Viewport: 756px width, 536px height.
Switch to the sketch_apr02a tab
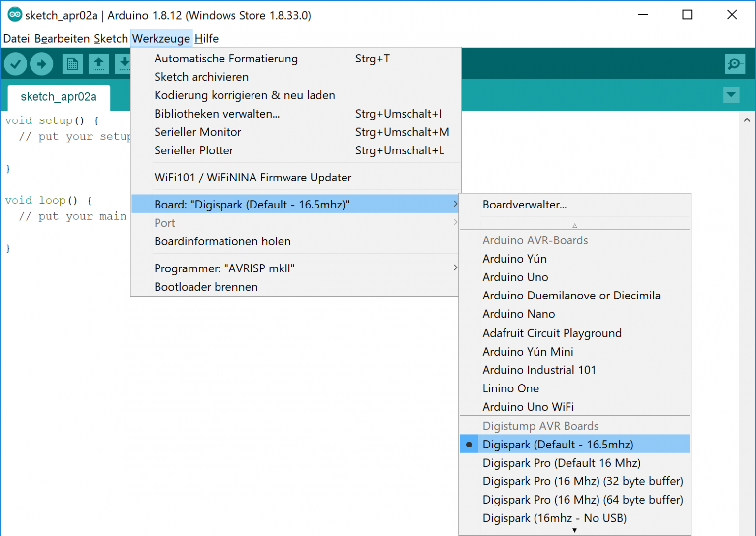(x=59, y=97)
